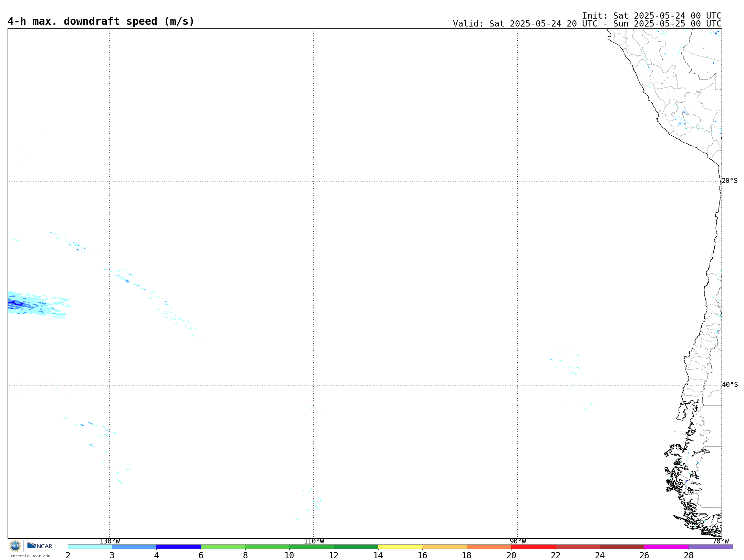The height and width of the screenshot is (560, 744).
Task: Click the dark green 12-14 colorbar swatch
Action: (356, 547)
